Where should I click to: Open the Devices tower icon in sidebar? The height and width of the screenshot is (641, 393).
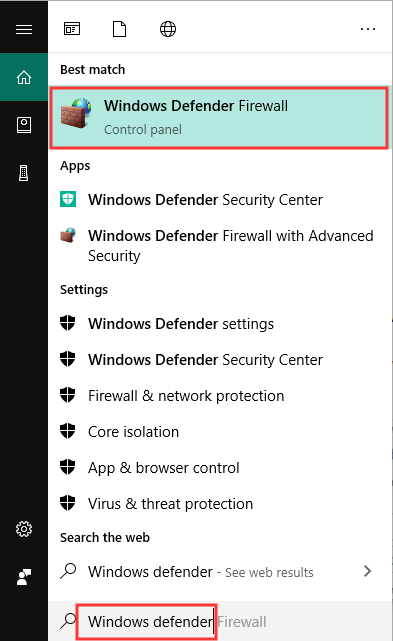24,173
